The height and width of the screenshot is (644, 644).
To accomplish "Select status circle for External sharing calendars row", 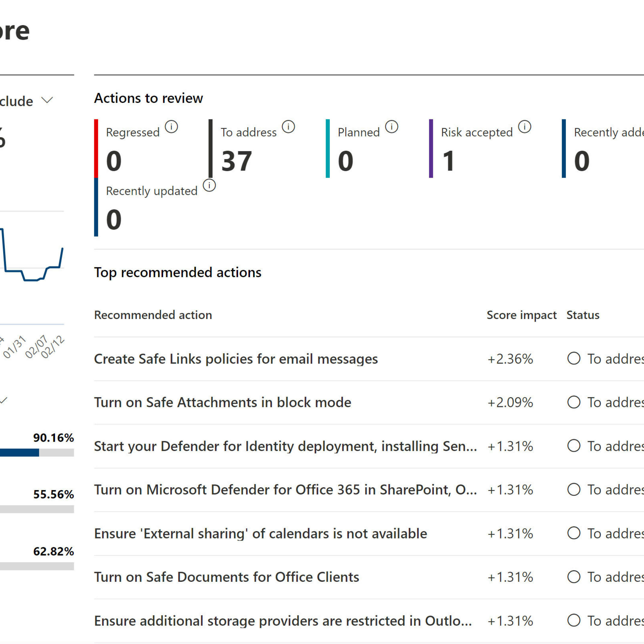I will tap(574, 533).
